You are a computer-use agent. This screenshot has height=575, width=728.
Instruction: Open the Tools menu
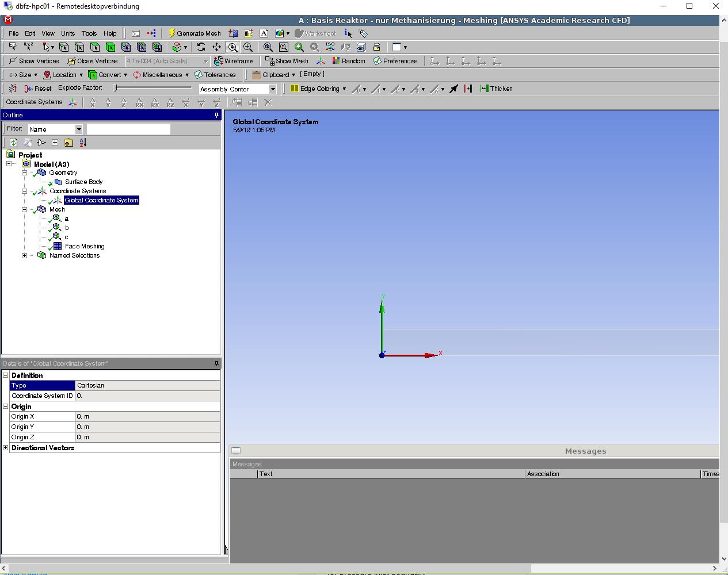[x=89, y=33]
